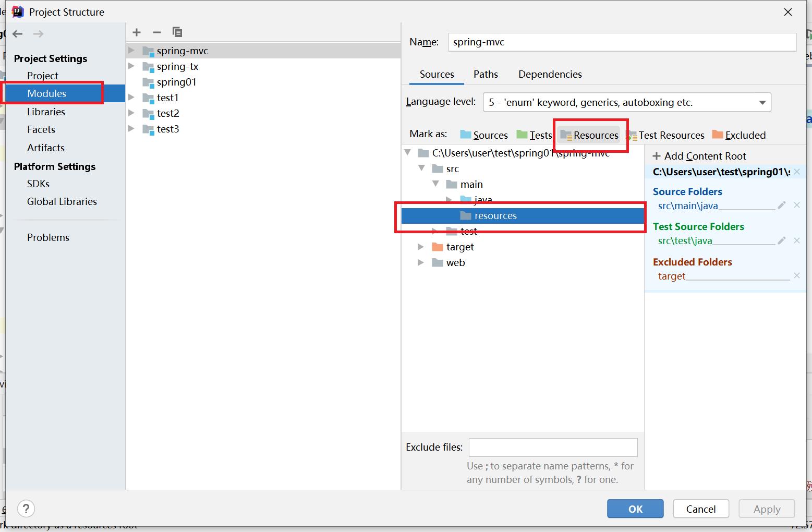812x532 pixels.
Task: Click the forward navigation arrow
Action: [38, 33]
